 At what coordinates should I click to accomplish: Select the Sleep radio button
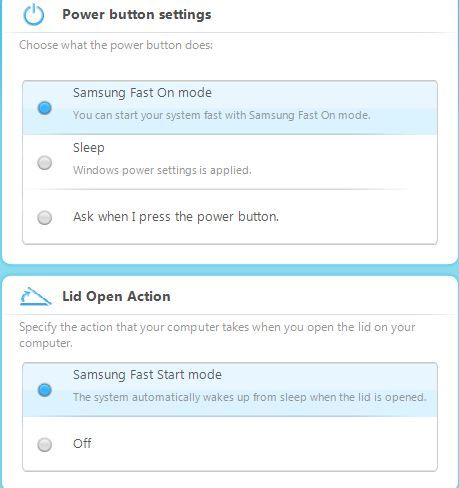pos(44,163)
